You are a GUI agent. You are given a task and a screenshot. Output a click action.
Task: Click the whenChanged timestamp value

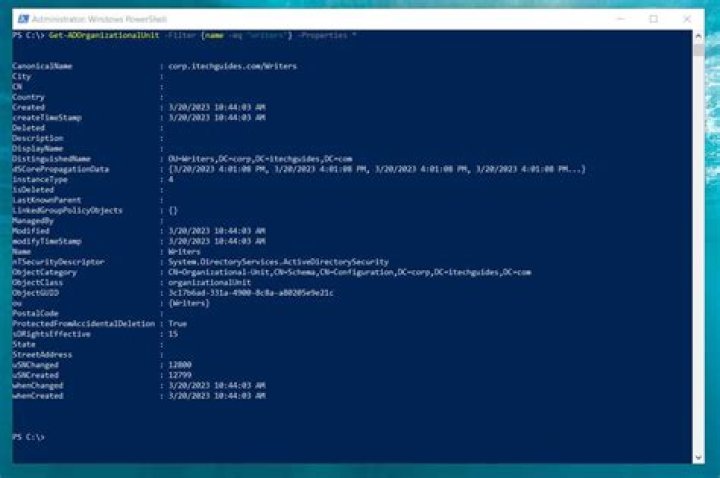pyautogui.click(x=217, y=386)
